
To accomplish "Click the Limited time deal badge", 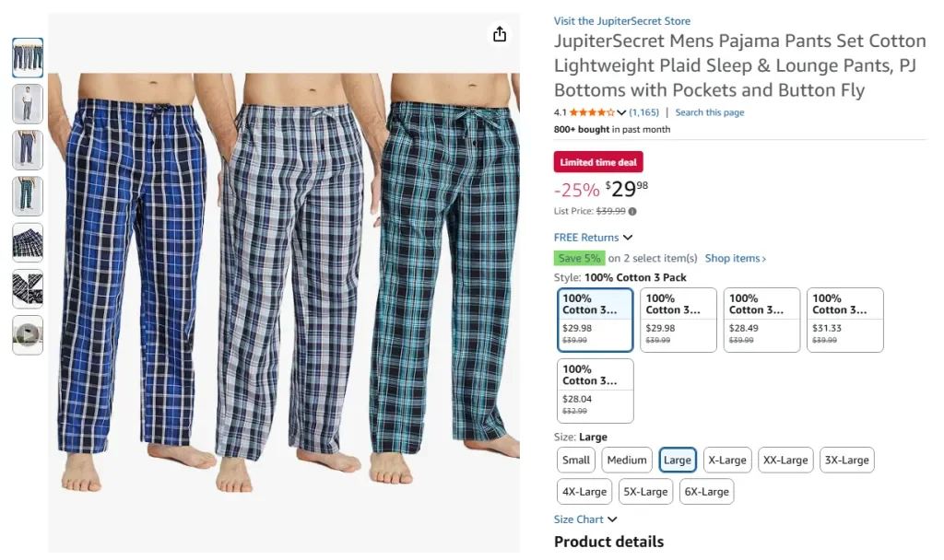I will click(597, 161).
